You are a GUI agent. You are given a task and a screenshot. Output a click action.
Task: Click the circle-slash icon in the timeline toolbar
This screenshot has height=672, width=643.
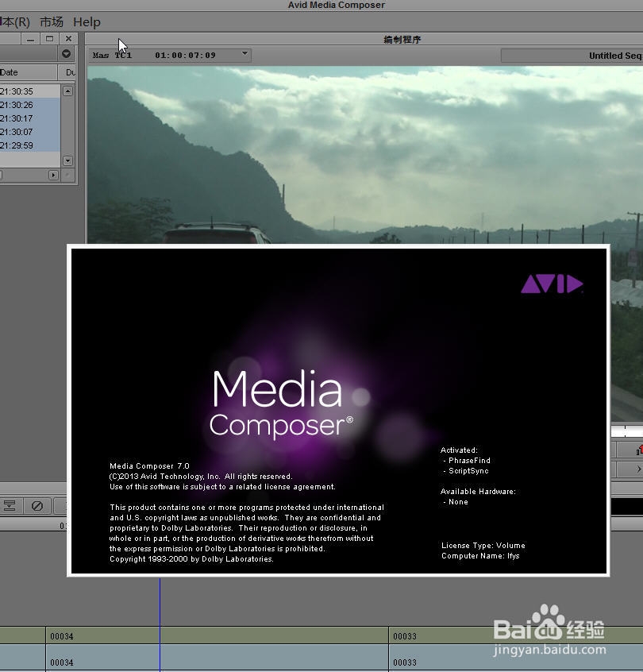point(37,506)
